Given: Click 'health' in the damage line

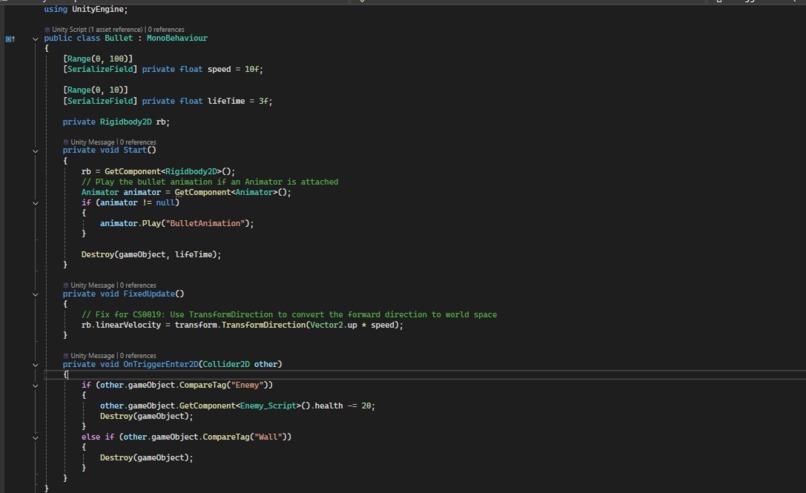Looking at the screenshot, I should click(328, 406).
